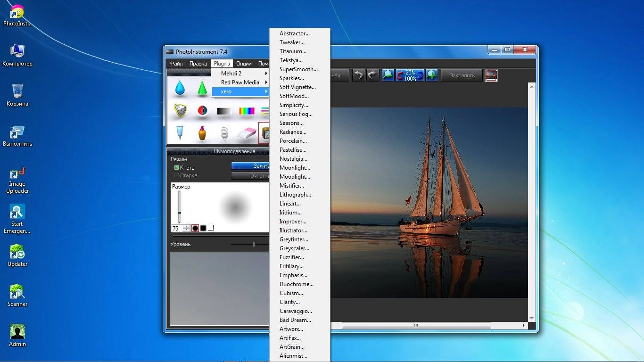This screenshot has height=362, width=644.
Task: Select the noise TV denoise tool
Action: [x=264, y=133]
